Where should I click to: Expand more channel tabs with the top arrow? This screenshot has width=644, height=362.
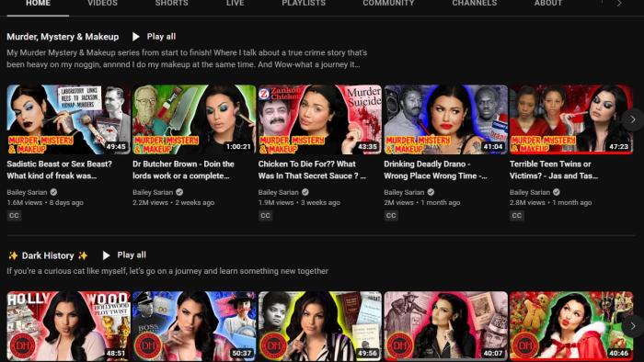[x=619, y=4]
